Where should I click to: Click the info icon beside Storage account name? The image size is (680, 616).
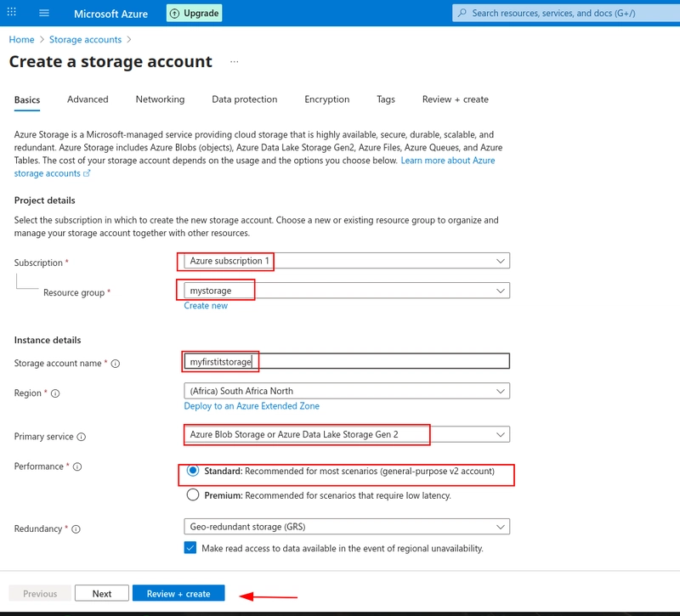(116, 364)
